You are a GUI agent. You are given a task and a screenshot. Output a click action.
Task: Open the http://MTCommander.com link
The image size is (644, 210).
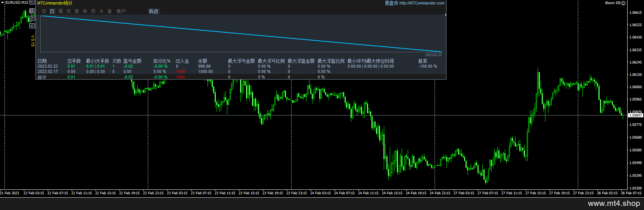pyautogui.click(x=422, y=3)
